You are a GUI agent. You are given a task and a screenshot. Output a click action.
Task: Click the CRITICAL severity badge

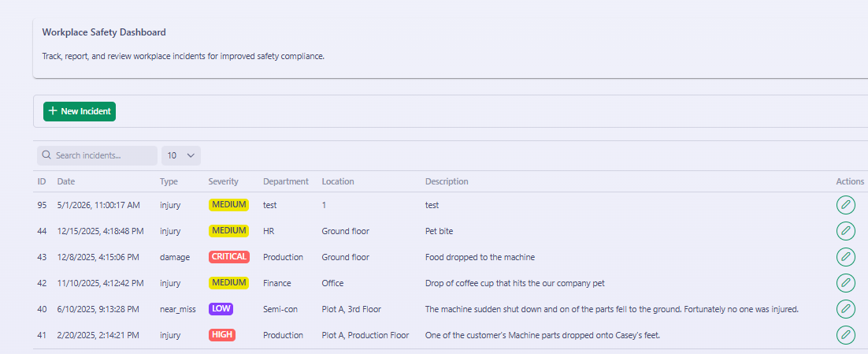pos(229,256)
